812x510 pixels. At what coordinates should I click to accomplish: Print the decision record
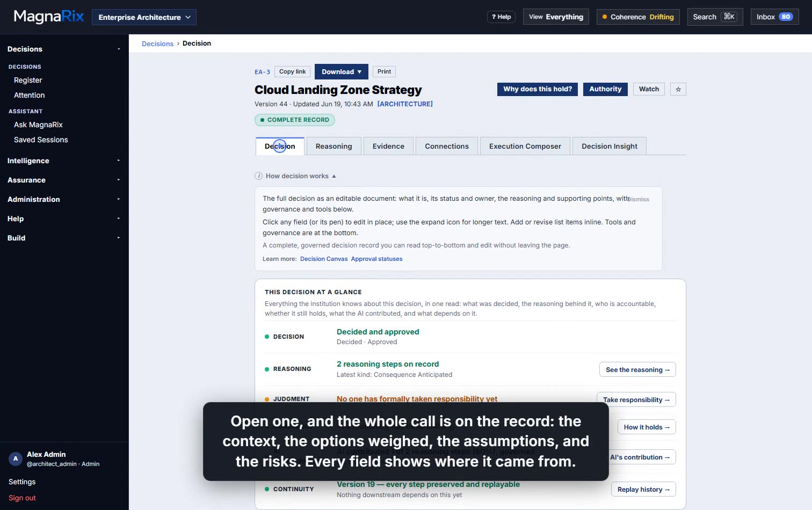tap(384, 71)
